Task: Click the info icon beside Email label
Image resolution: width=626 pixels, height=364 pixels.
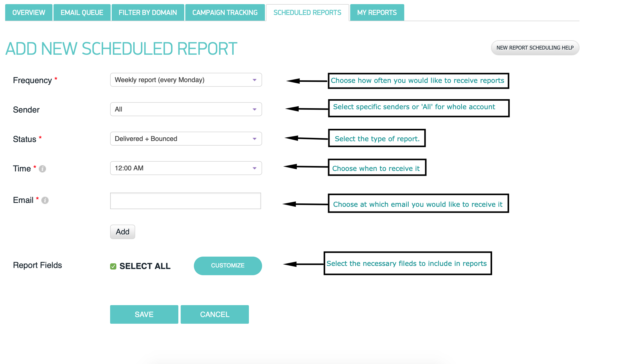Action: [45, 200]
